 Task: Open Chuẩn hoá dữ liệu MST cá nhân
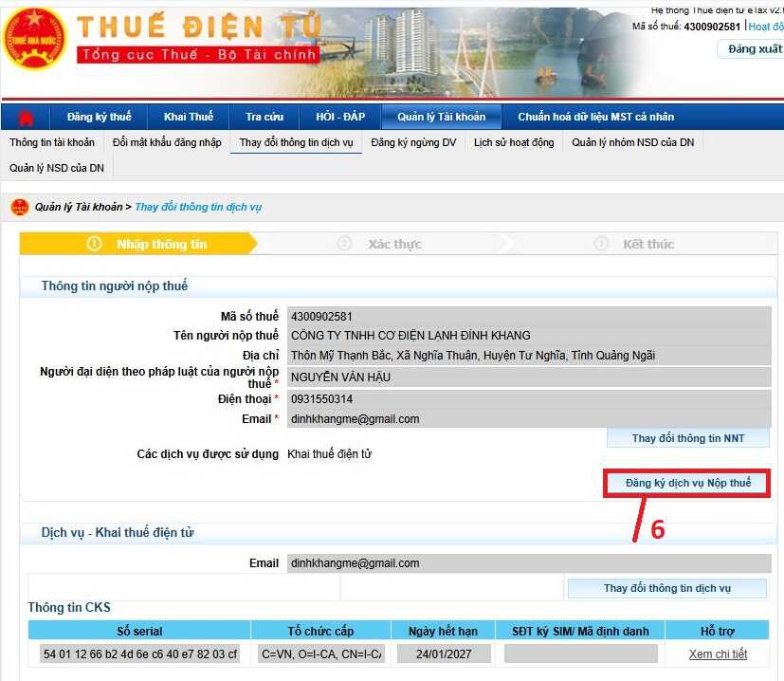tap(596, 117)
